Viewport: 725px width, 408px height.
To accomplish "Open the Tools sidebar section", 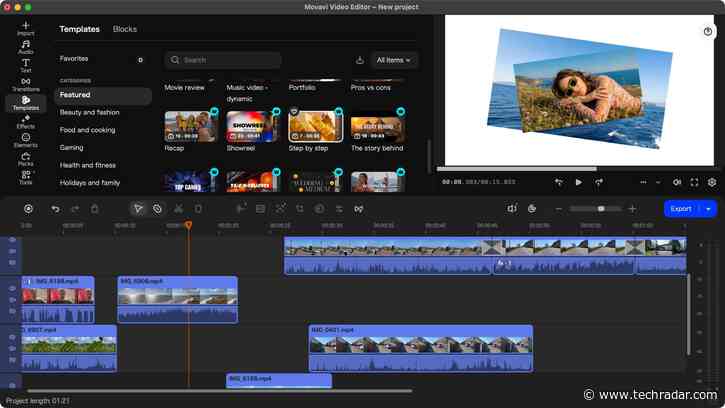I will (25, 178).
